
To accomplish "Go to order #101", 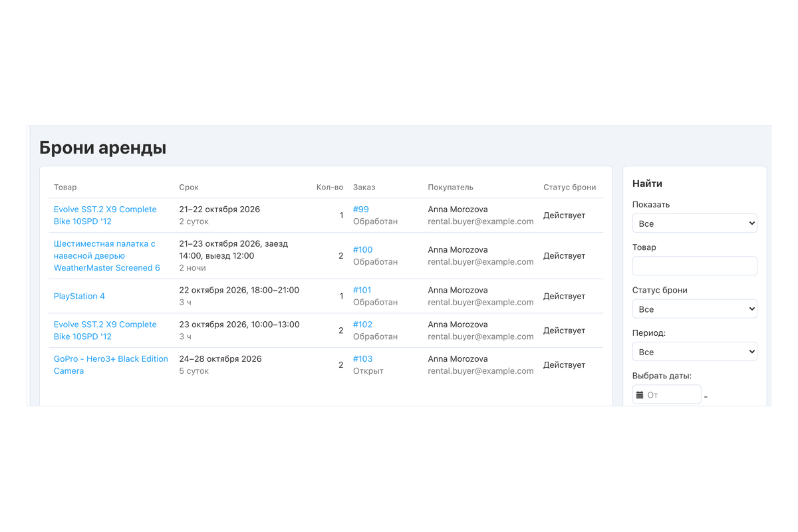I will coord(362,291).
